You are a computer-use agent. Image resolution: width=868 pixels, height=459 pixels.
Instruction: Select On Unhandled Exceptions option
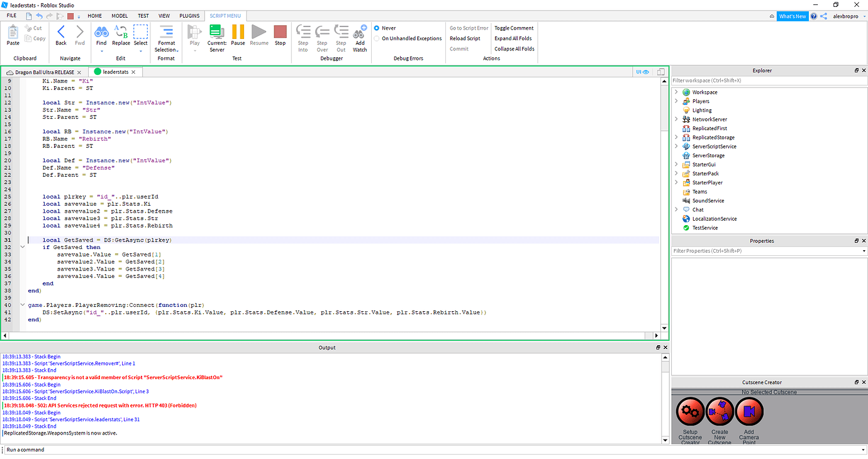point(377,38)
